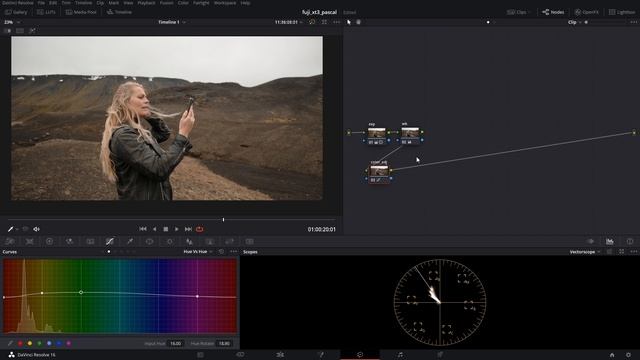Click the viewer playhead scrubber

tap(223, 220)
